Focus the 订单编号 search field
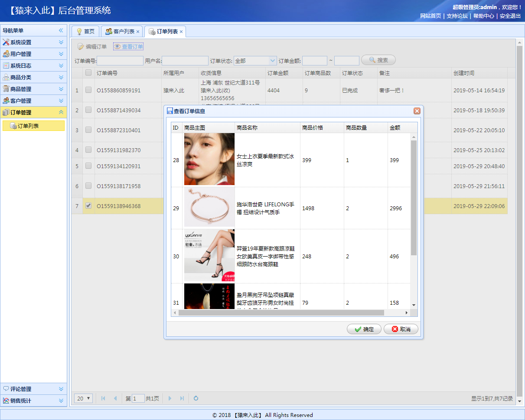The image size is (525, 420). pos(120,61)
